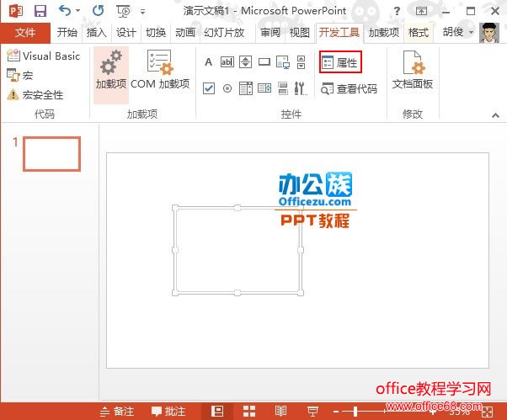Click the zoom slider handle
The height and width of the screenshot is (420, 507).
click(355, 412)
